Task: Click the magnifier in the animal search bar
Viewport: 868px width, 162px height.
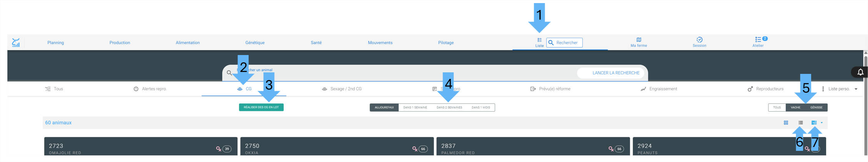Action: click(x=229, y=73)
